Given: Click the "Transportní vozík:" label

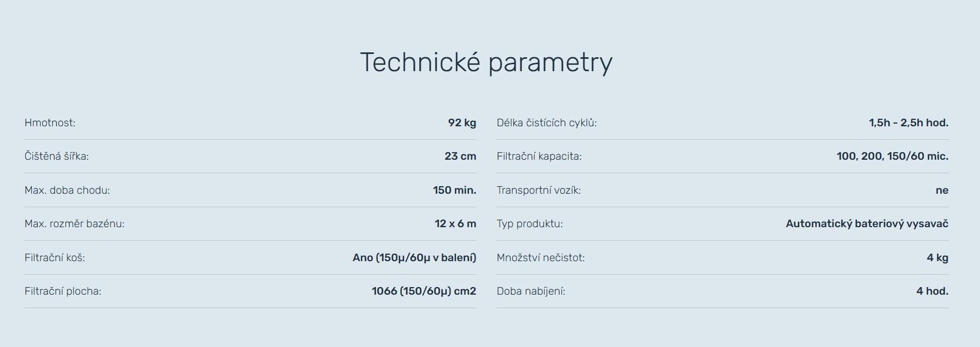Looking at the screenshot, I should click(x=539, y=190).
